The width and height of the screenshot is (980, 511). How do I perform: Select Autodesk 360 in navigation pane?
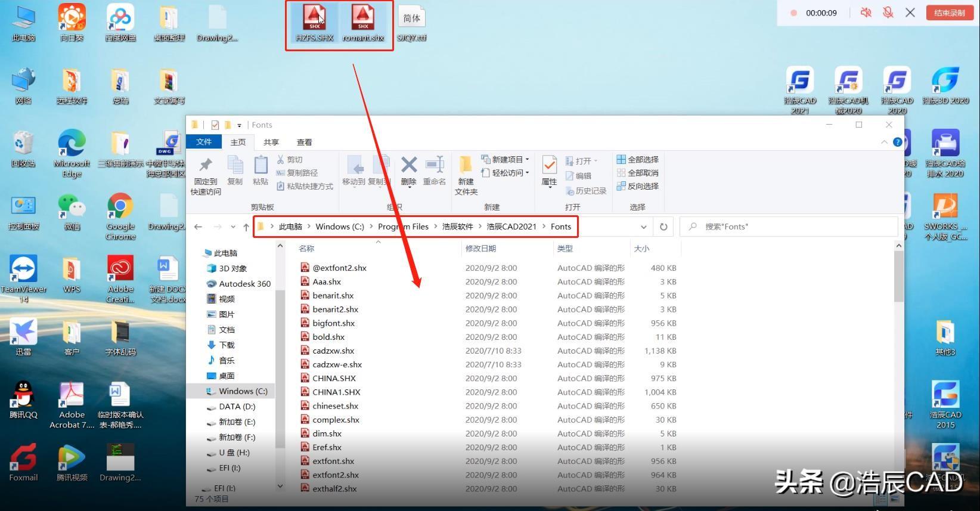click(238, 284)
